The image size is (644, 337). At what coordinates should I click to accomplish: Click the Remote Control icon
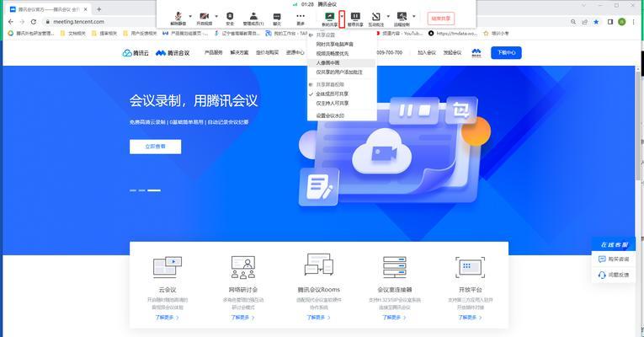click(x=402, y=16)
